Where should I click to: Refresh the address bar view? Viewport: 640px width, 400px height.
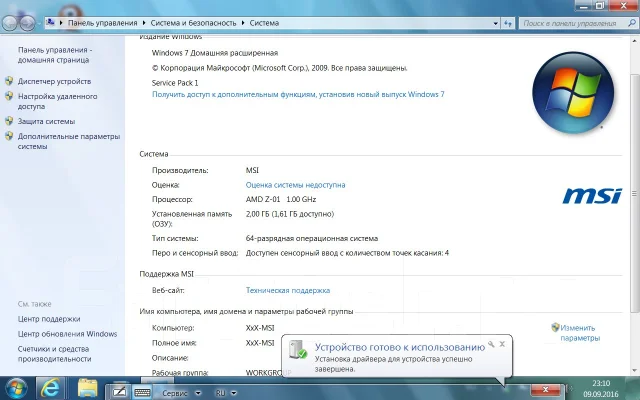click(x=508, y=23)
